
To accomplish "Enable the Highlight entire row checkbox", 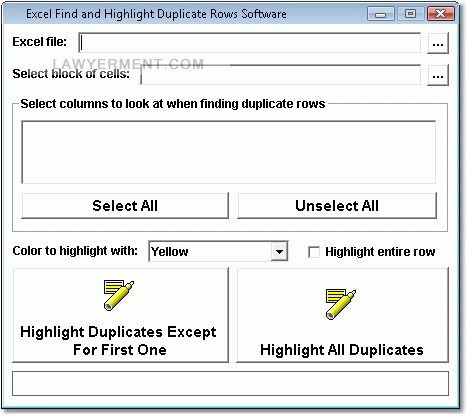I will click(314, 252).
